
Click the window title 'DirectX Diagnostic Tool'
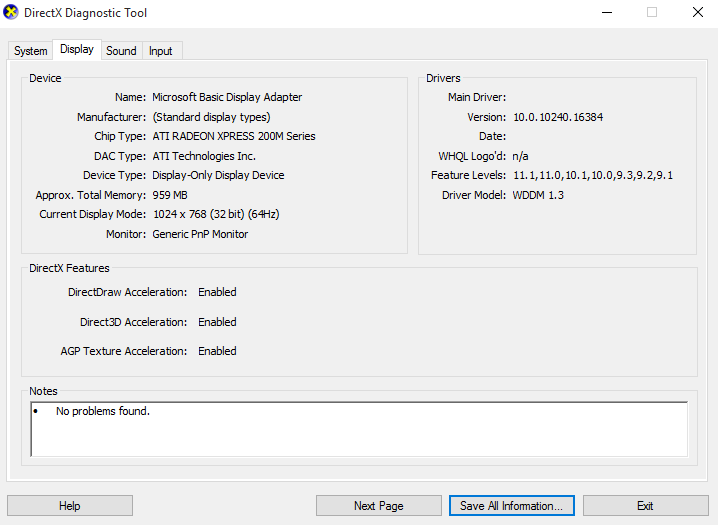[x=86, y=13]
